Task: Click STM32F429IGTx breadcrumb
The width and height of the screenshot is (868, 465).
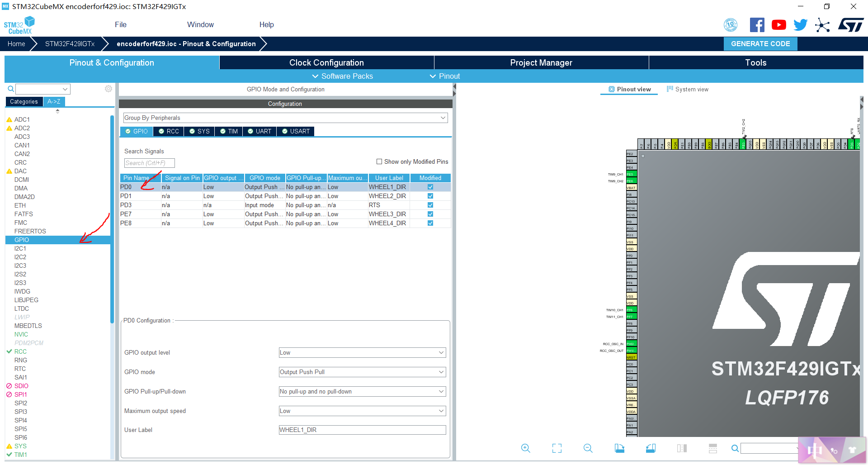Action: (70, 44)
